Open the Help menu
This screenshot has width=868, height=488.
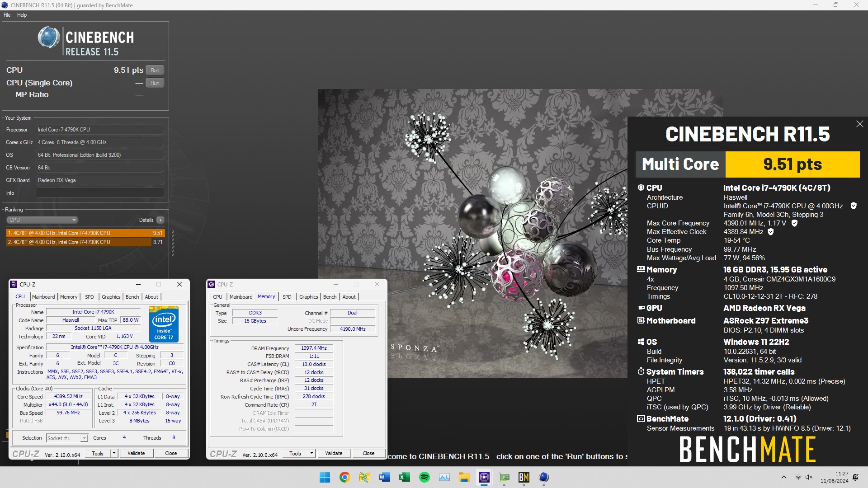pos(22,15)
